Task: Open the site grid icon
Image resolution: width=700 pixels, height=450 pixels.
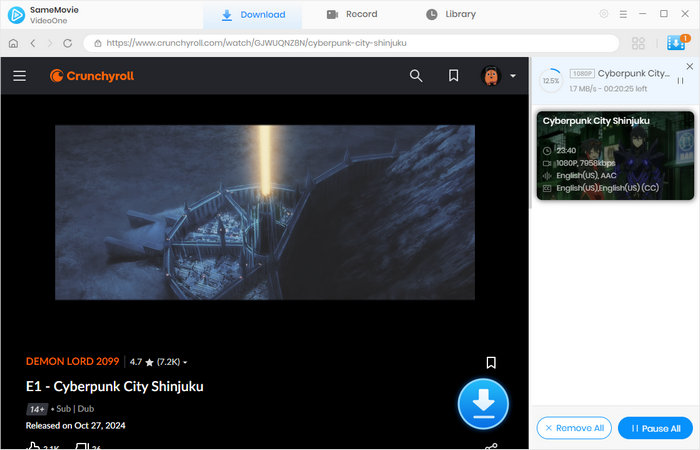Action: tap(638, 43)
